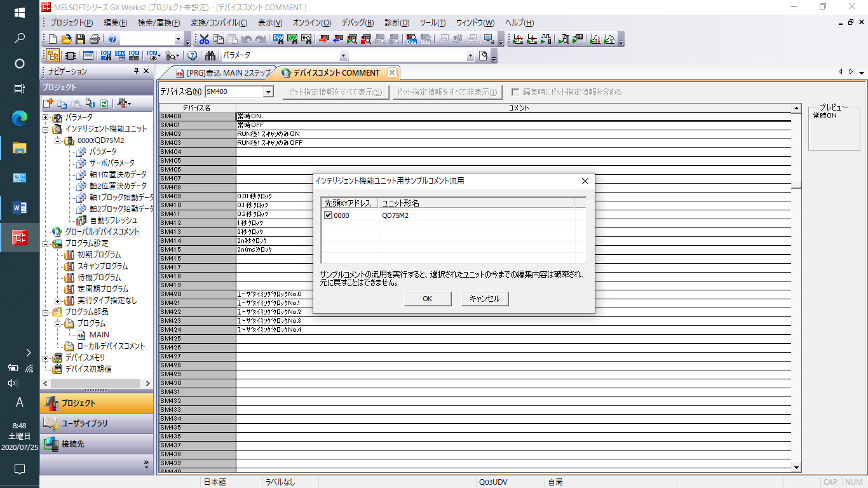Viewport: 868px width, 488px height.
Task: Open the プロジェクト(P) menu
Action: [x=72, y=23]
